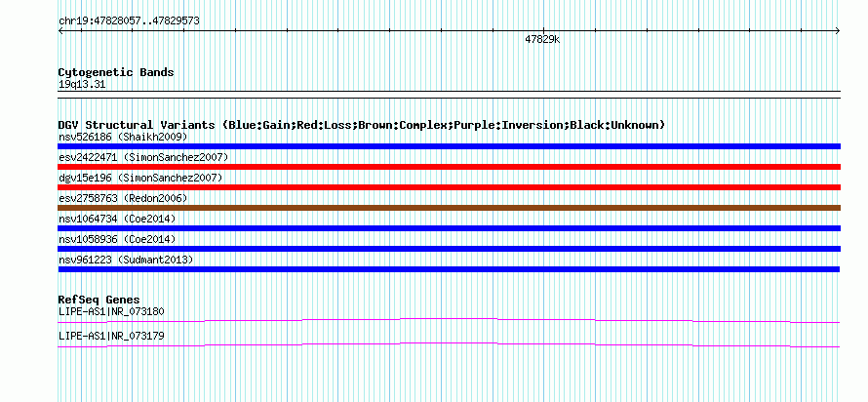Click the blue bar for nsv1058936
This screenshot has width=868, height=402.
click(449, 249)
